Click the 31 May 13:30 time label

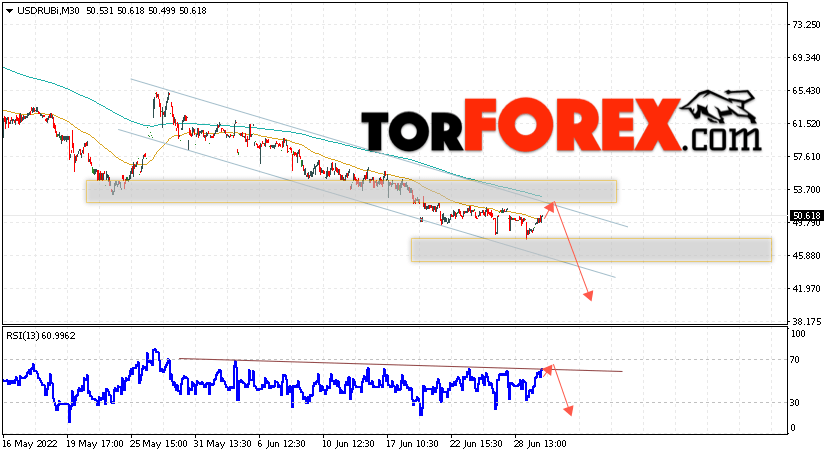click(222, 444)
